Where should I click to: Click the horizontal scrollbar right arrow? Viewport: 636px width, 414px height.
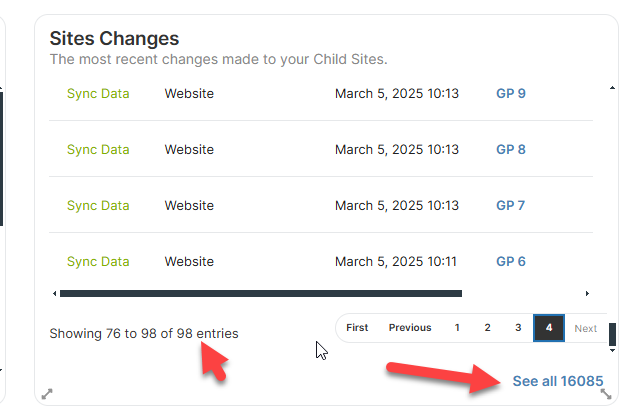587,294
